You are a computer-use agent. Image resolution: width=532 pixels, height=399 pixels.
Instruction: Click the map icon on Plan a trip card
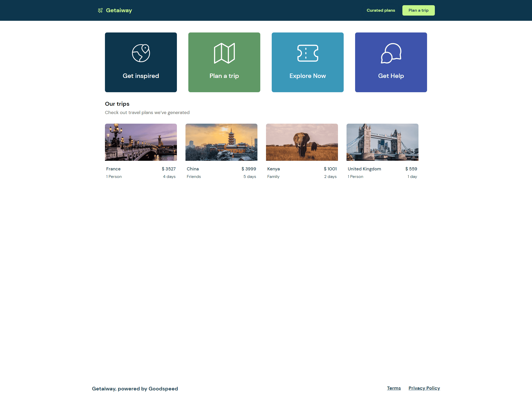point(224,53)
